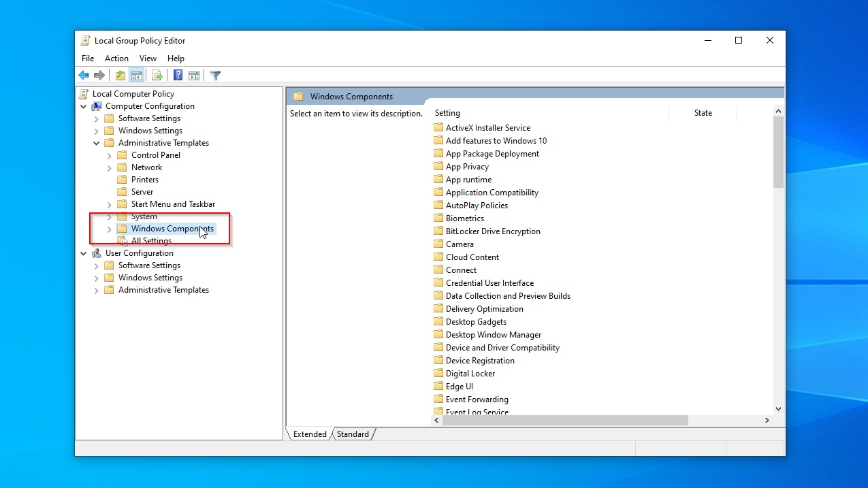Collapse the User Configuration node

coord(84,253)
